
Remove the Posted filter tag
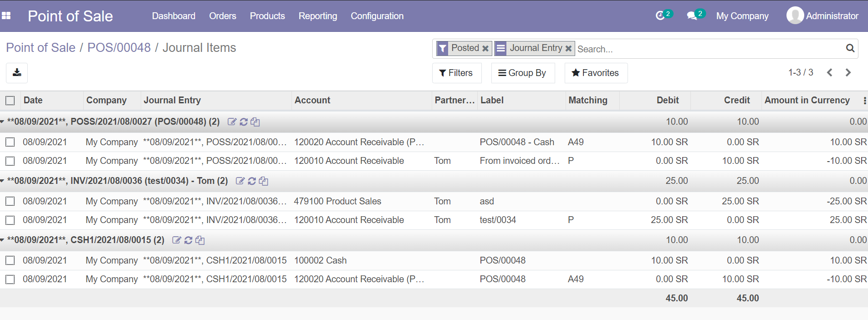point(485,48)
